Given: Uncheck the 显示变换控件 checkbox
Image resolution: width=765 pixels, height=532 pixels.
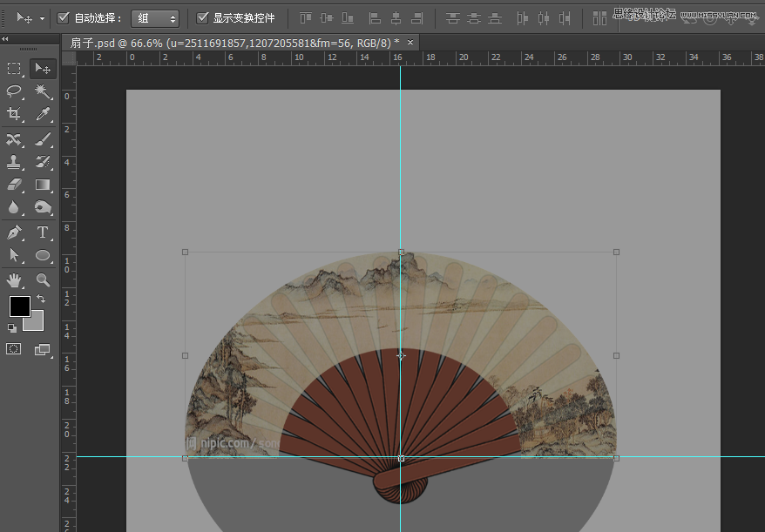Looking at the screenshot, I should coord(203,17).
